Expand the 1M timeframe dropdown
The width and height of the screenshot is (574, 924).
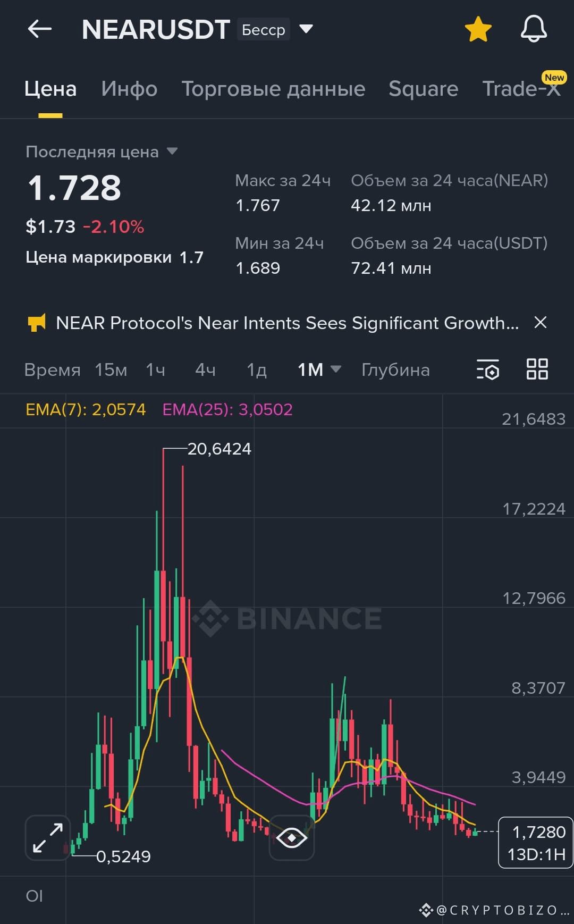click(x=319, y=369)
